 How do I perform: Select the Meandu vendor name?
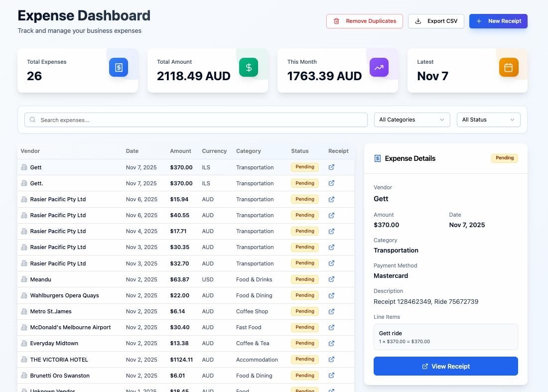(40, 279)
